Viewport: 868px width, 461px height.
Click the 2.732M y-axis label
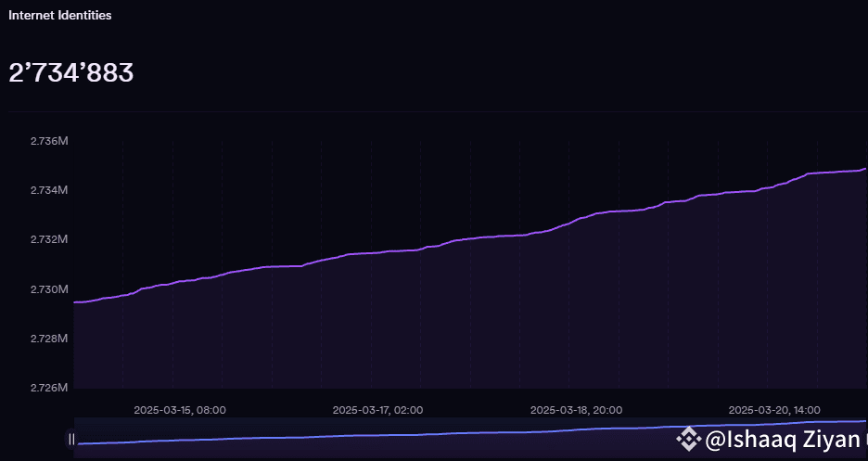point(49,239)
